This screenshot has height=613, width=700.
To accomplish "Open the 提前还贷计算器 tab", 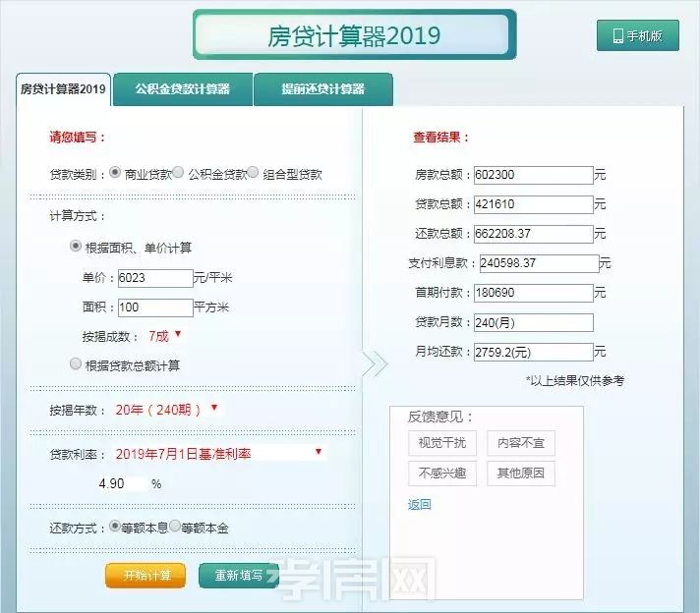I will [322, 89].
